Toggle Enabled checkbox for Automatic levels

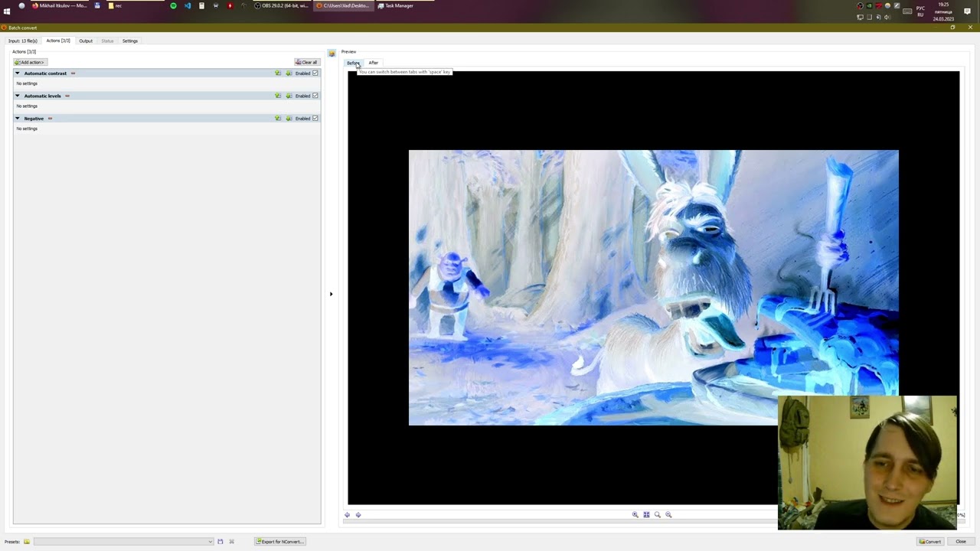click(x=315, y=96)
